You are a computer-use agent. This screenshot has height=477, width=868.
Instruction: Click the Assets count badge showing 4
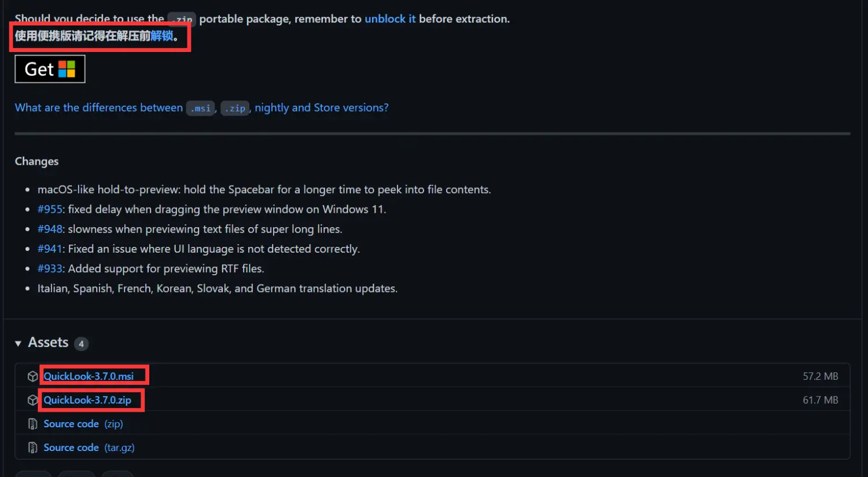(x=82, y=344)
